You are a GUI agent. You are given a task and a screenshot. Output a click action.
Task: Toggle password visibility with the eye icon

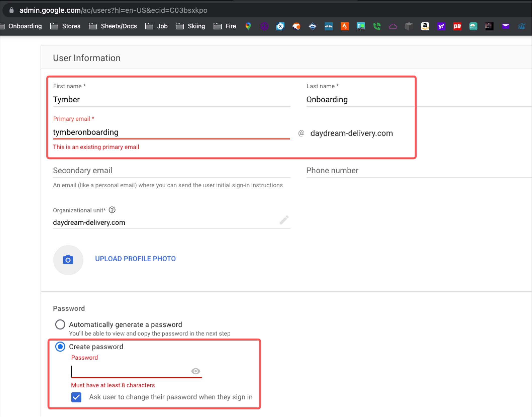pos(196,371)
